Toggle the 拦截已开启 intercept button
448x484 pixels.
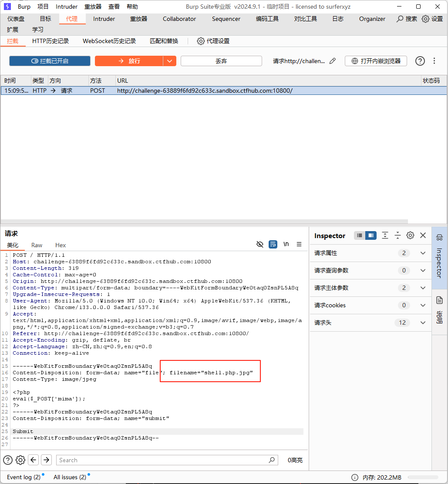point(50,61)
